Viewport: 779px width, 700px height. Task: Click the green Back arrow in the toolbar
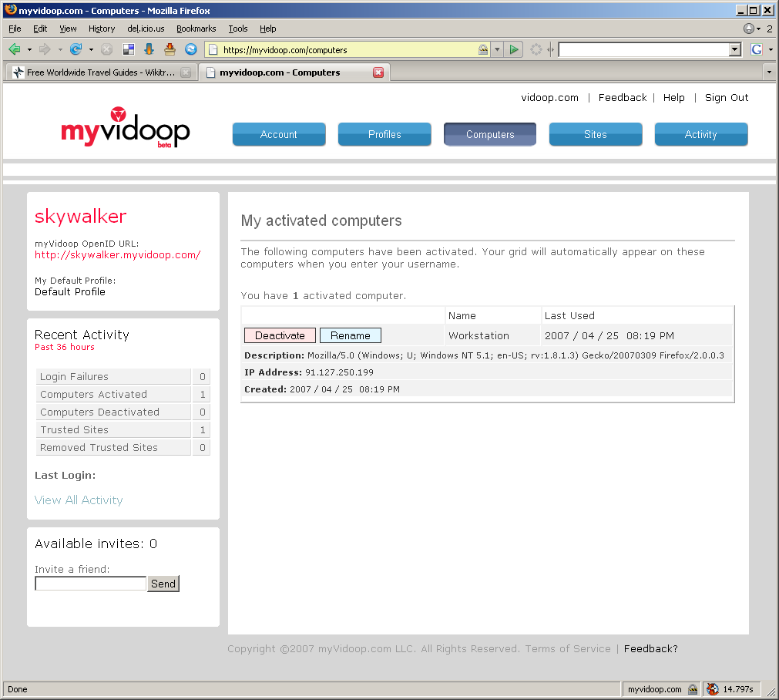pos(15,49)
